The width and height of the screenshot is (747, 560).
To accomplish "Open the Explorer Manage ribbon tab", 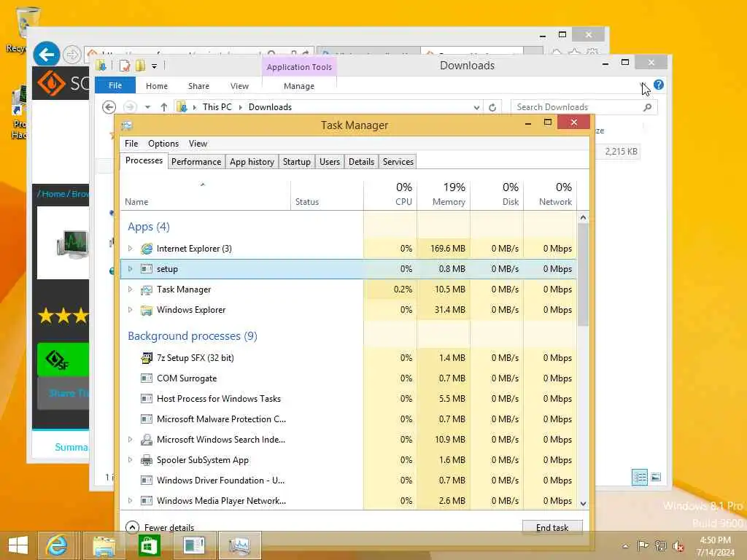I will (299, 86).
